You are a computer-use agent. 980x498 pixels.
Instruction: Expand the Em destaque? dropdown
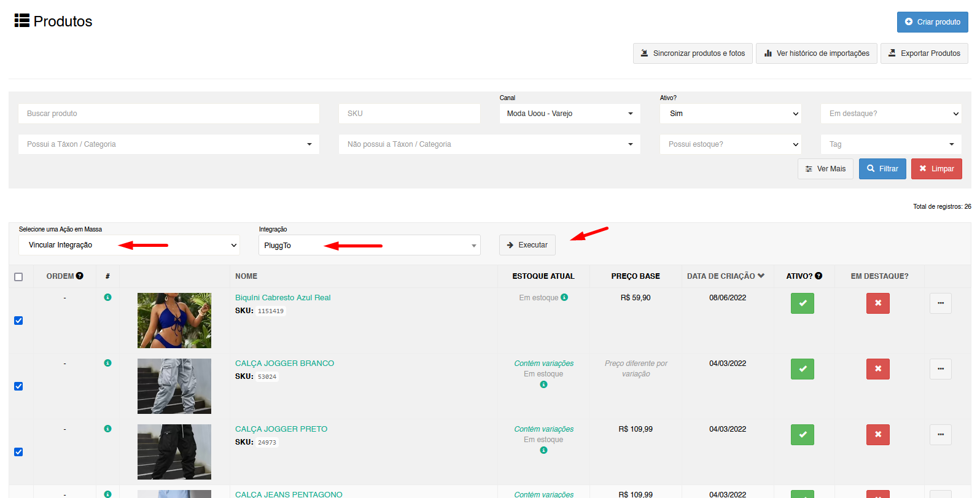[891, 114]
